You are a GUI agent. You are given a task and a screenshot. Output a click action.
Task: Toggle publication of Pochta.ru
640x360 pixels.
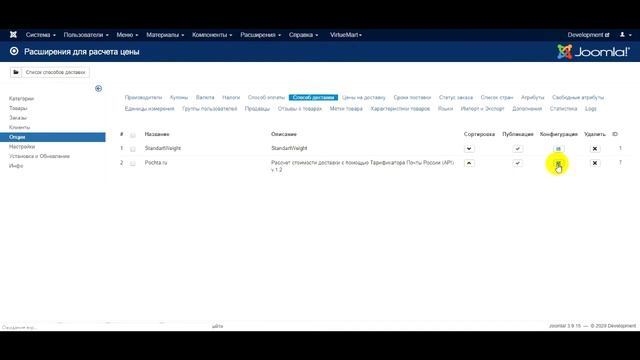click(x=518, y=163)
